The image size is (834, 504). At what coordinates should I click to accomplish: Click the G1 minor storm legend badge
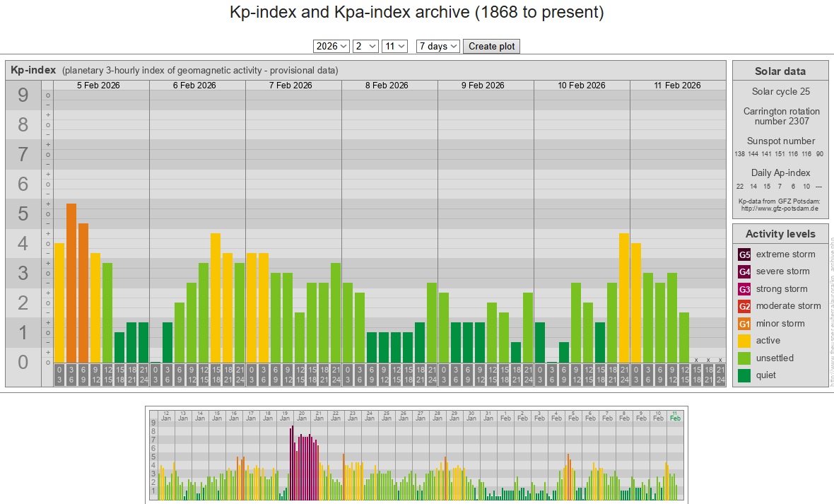744,324
